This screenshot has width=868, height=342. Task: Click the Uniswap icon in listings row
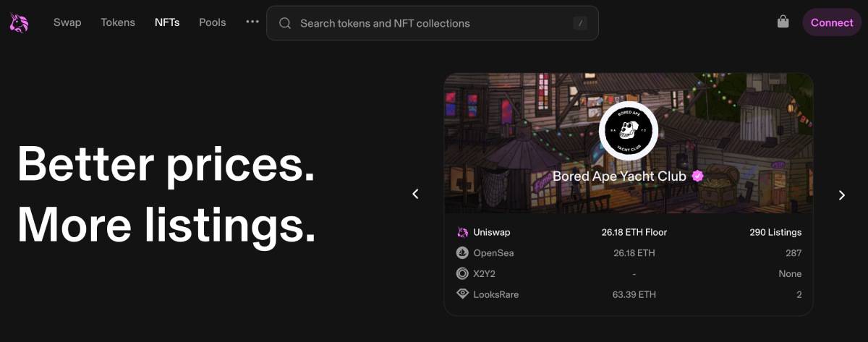point(463,232)
